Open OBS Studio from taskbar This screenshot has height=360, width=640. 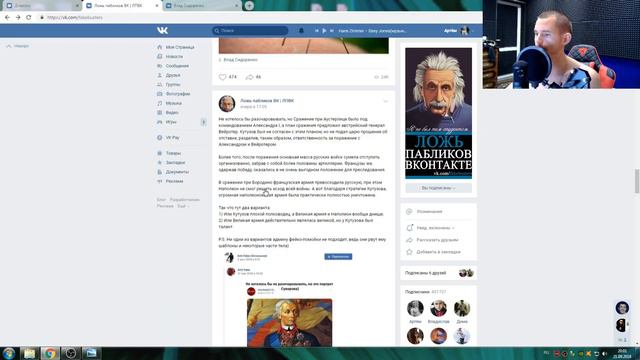tap(71, 353)
